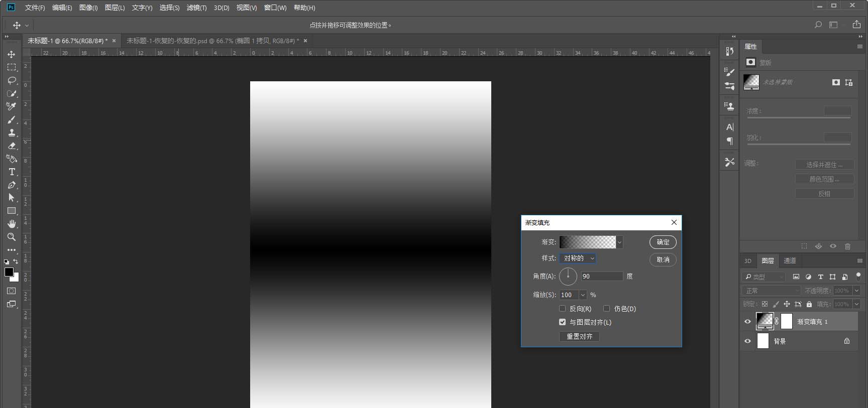
Task: Select the Pen tool
Action: coord(12,185)
